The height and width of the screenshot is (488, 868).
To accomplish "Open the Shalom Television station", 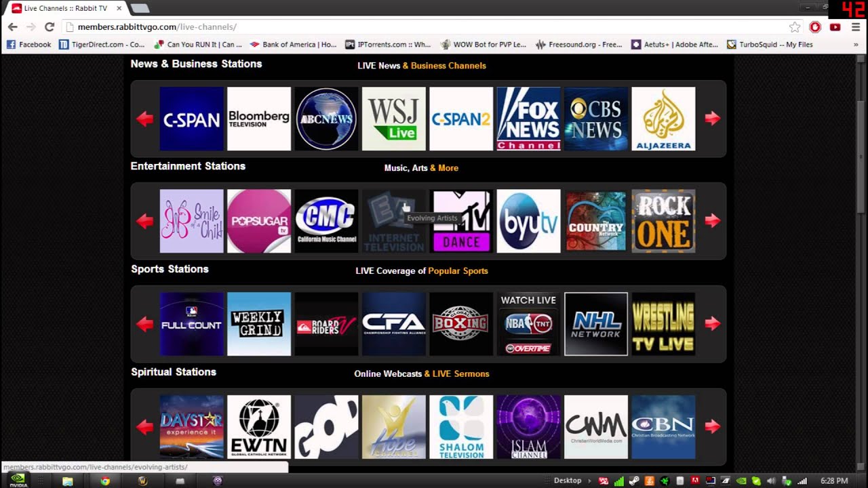I will (461, 427).
